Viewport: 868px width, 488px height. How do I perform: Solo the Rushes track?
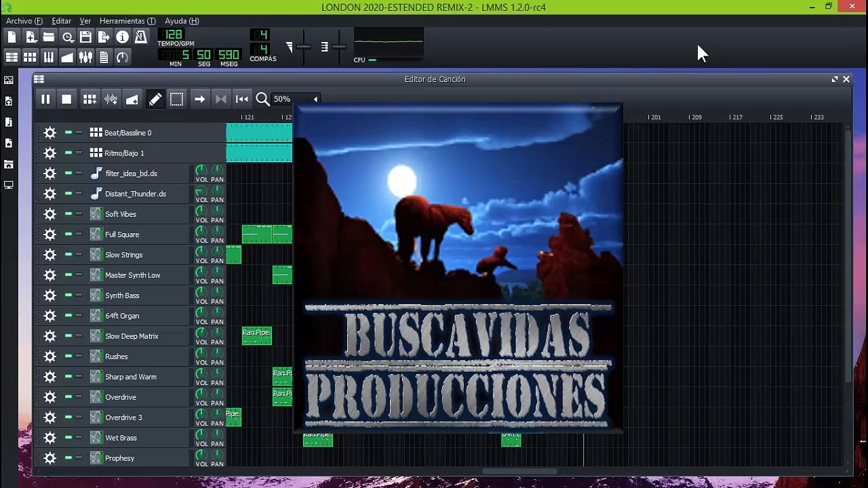(79, 357)
